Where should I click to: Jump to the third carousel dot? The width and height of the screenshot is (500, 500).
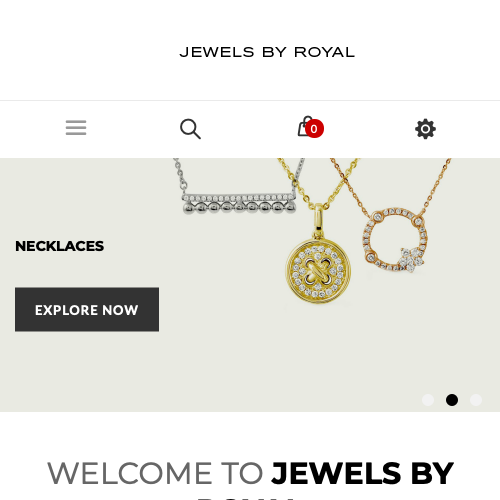coord(476,400)
